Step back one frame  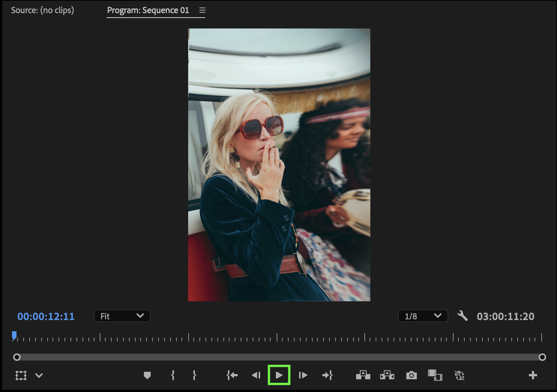tap(256, 375)
